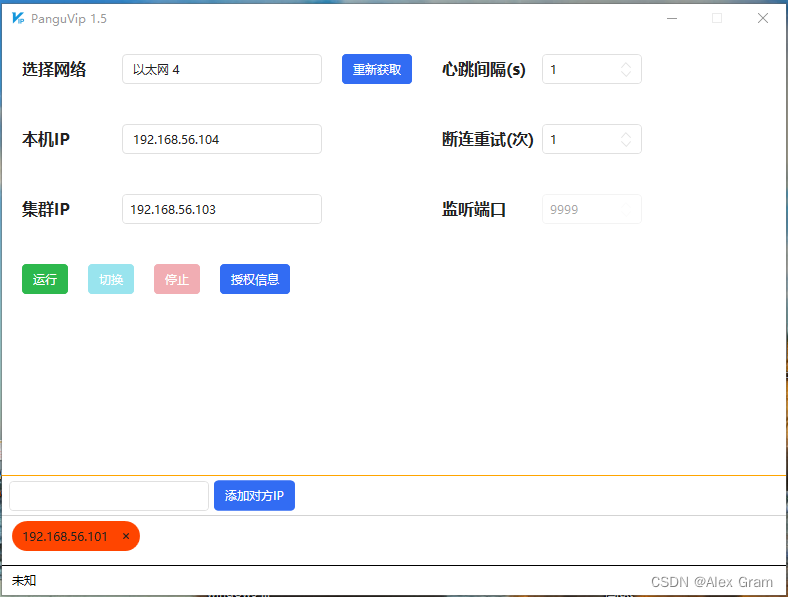
Task: Click the pink 停止 stop button
Action: pyautogui.click(x=177, y=279)
